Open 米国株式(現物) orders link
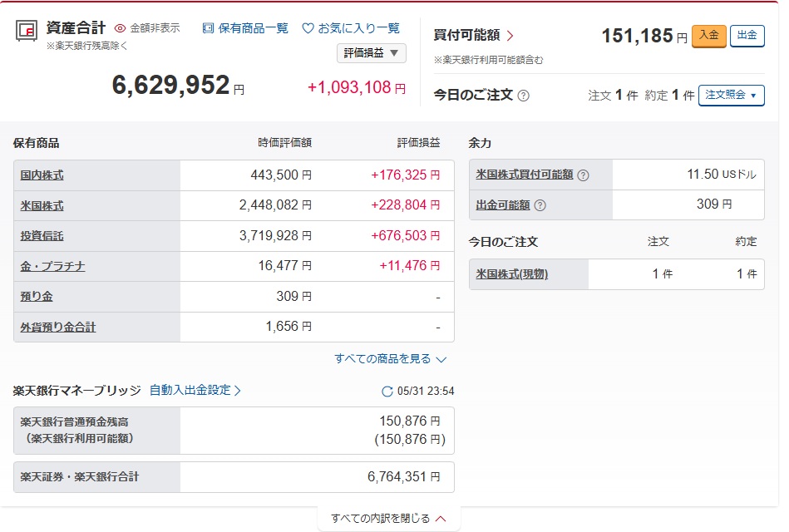The width and height of the screenshot is (789, 532). [512, 273]
